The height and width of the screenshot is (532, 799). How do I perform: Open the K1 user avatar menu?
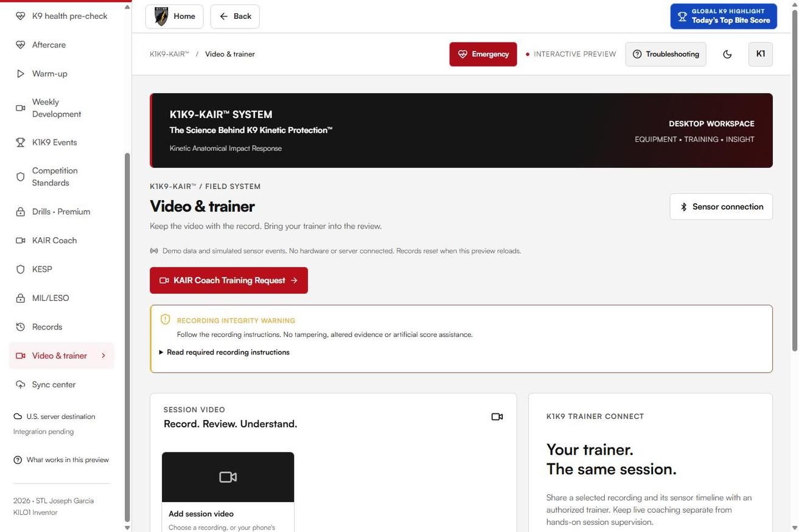pos(761,54)
